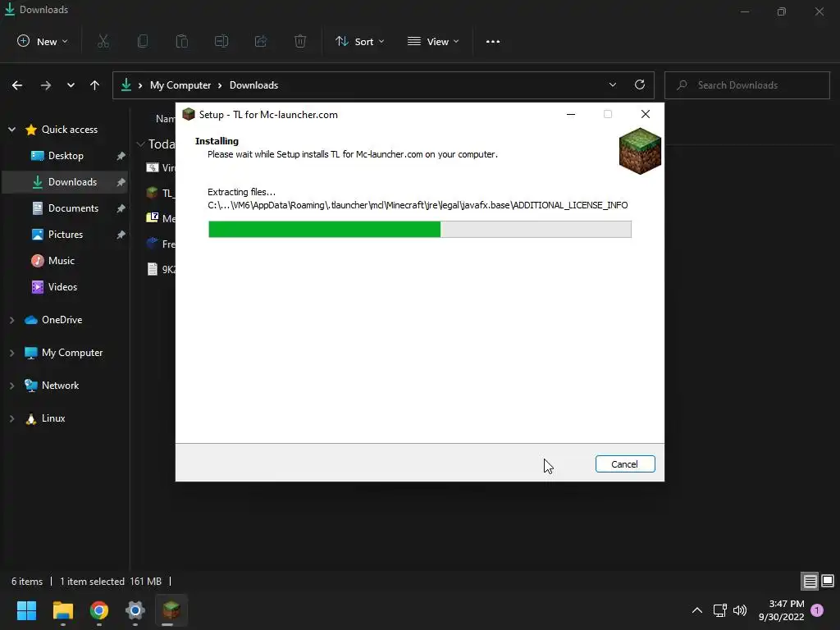Select Linux in sidebar
Viewport: 840px width, 630px height.
[53, 418]
